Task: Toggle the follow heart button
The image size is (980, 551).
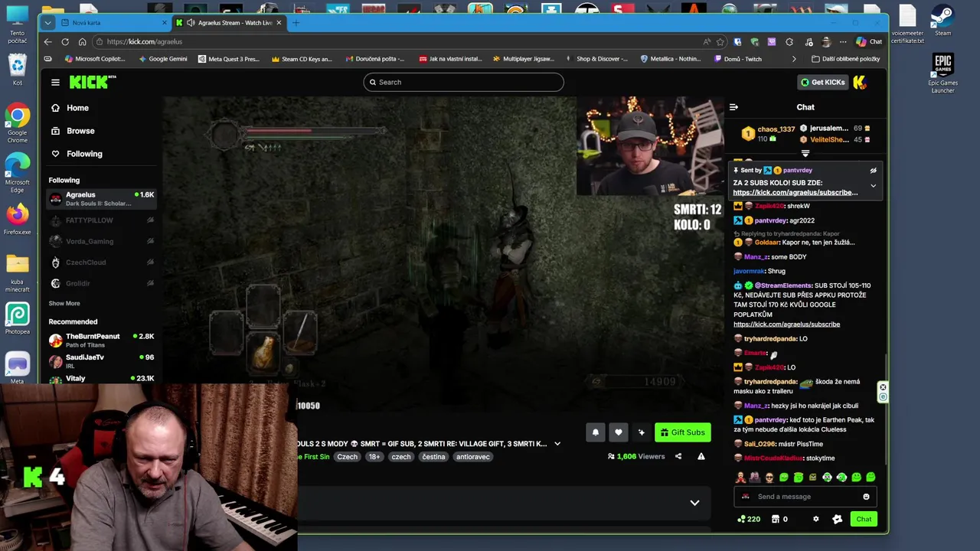Action: [x=619, y=432]
